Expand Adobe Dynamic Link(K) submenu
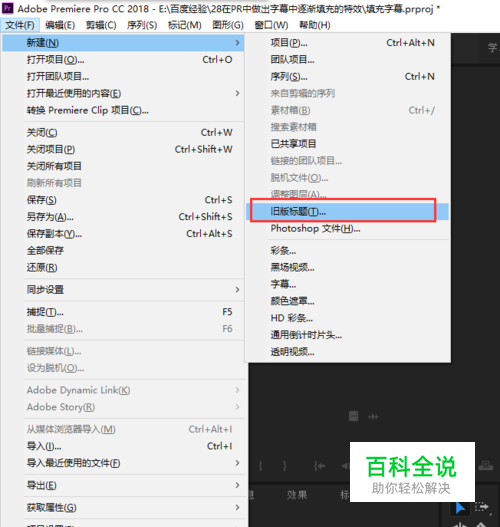Viewport: 500px width, 527px height. [x=123, y=390]
